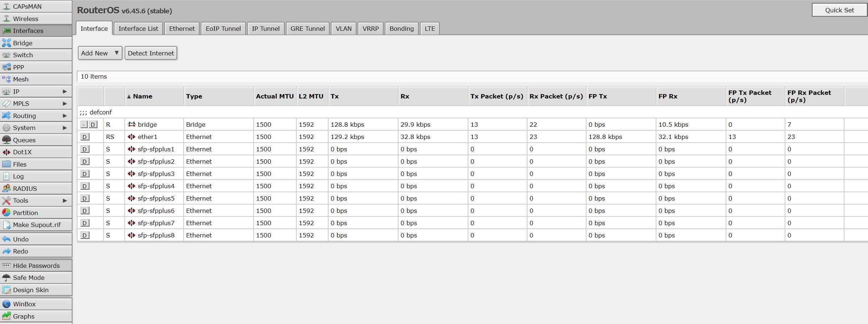Remove the bridge with the minus button
Viewport: 868px width, 324px height.
84,125
